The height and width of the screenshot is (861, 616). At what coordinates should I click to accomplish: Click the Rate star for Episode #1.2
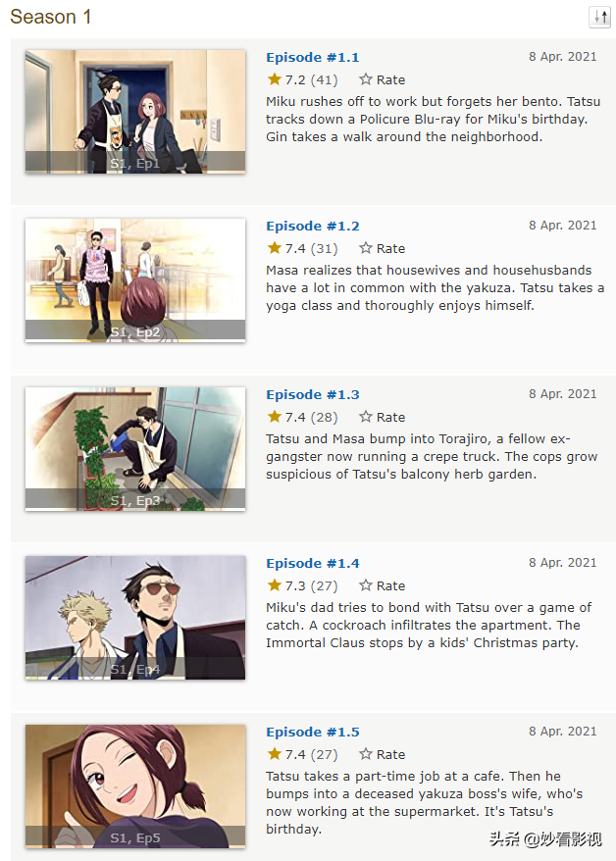coord(366,248)
